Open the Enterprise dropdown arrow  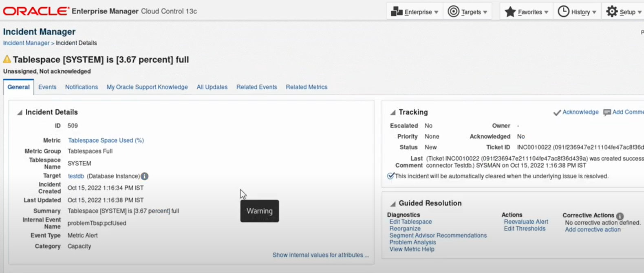click(436, 12)
